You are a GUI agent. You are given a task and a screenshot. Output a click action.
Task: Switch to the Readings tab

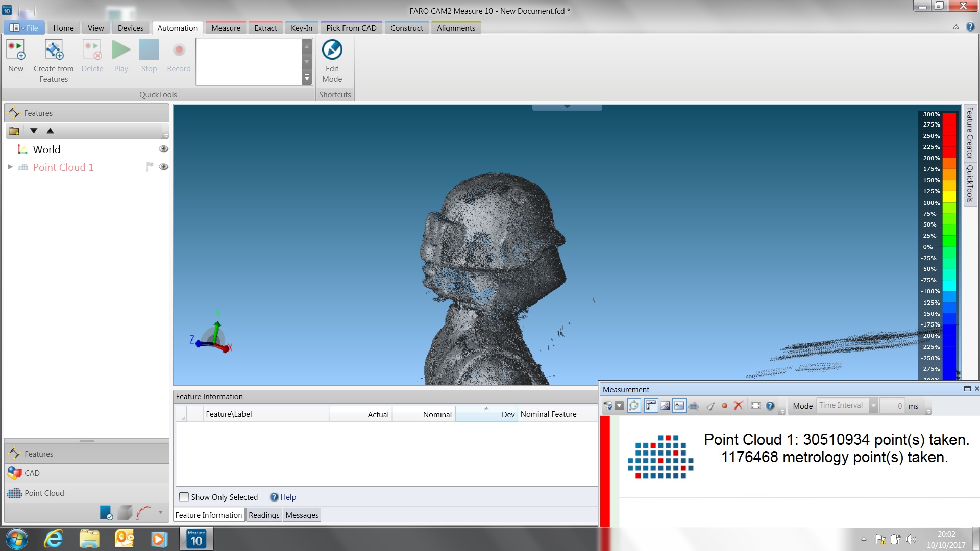point(264,515)
